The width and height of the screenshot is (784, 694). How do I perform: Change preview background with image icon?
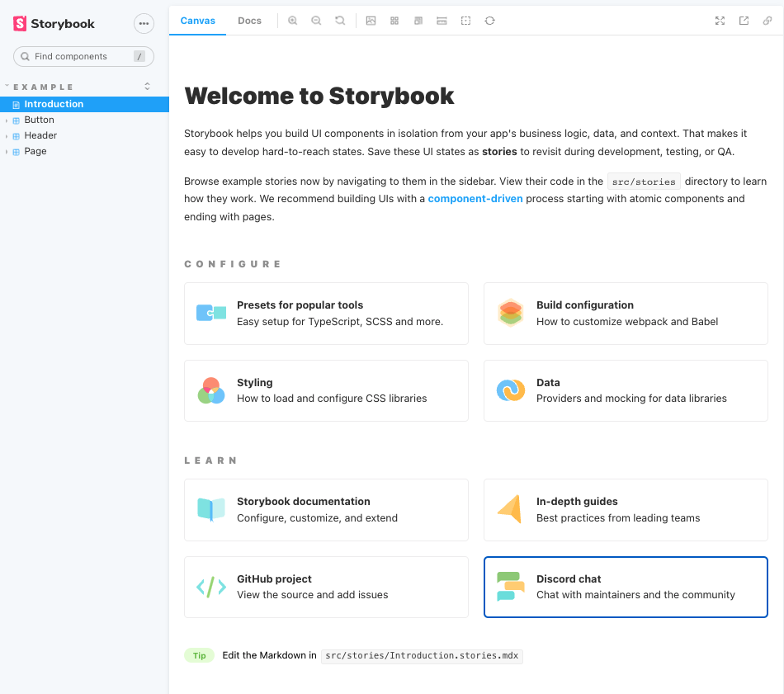click(x=371, y=21)
